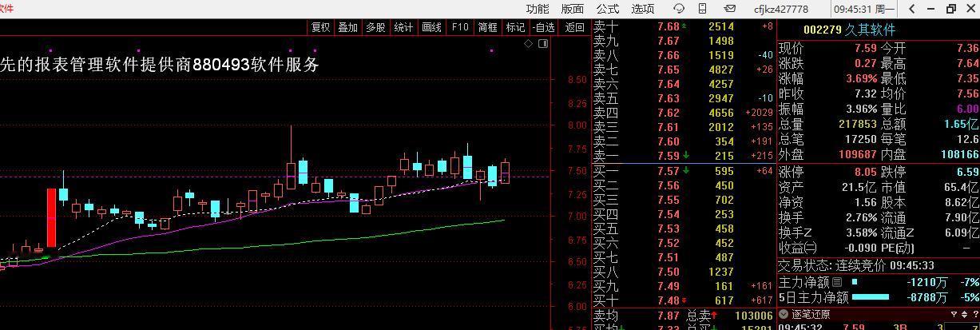The height and width of the screenshot is (330, 980).
Task: Click the 换手 value 2.76%
Action: tap(861, 217)
